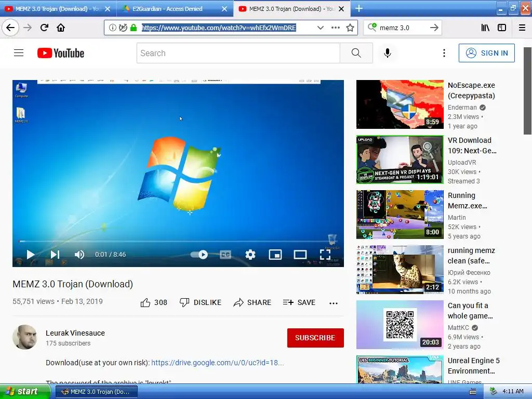This screenshot has width=532, height=399.
Task: Enable miniplayer mode
Action: pos(275,255)
